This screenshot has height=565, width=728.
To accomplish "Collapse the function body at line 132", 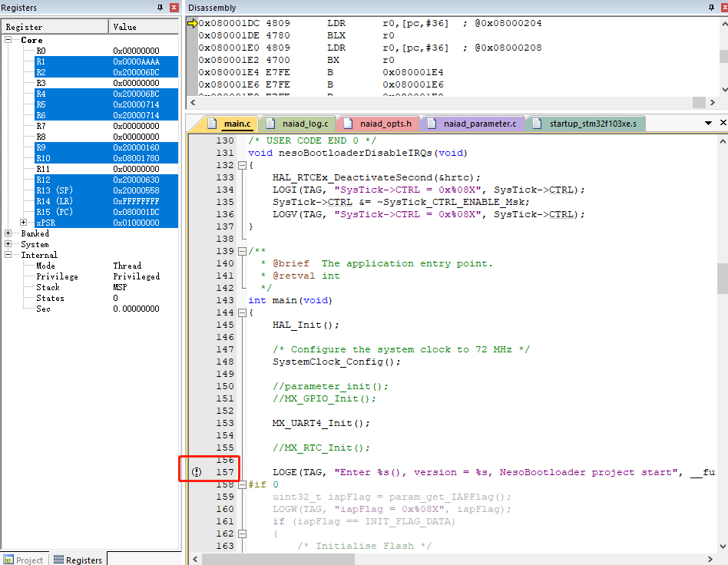I will (x=242, y=165).
